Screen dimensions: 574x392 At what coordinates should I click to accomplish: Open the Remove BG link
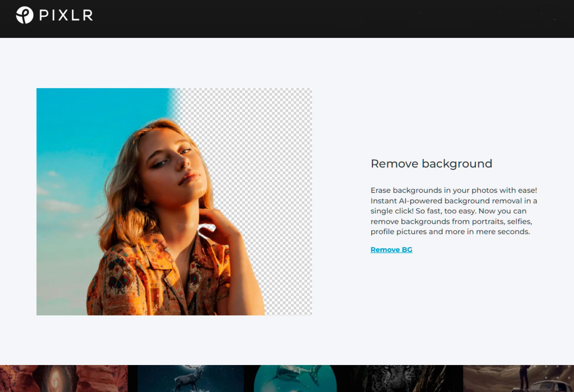pyautogui.click(x=391, y=250)
